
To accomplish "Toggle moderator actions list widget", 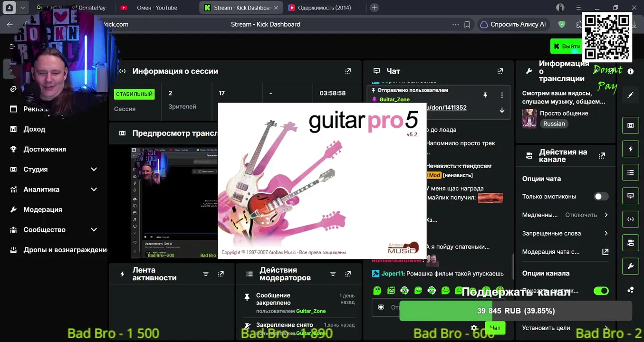I will (631, 172).
